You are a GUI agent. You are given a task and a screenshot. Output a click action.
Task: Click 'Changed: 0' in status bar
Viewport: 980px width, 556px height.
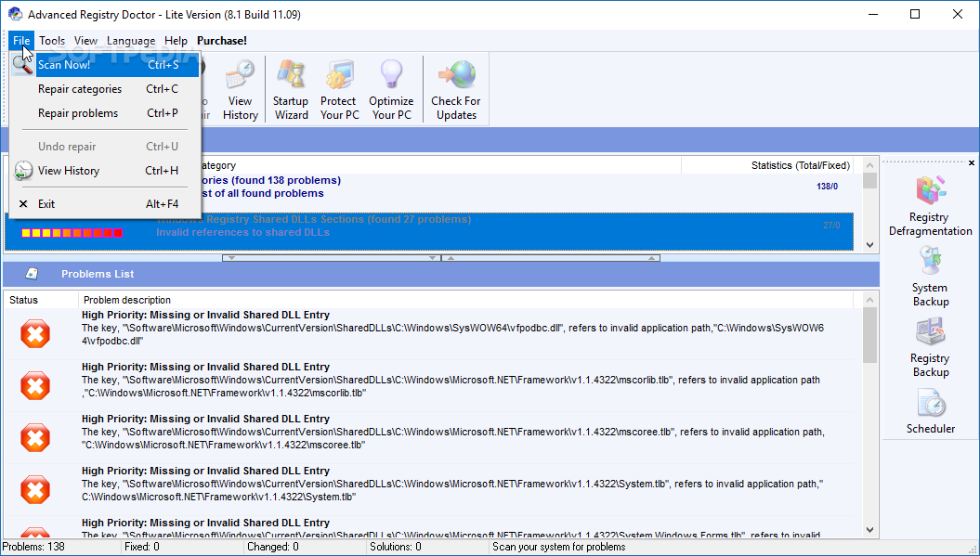[273, 547]
